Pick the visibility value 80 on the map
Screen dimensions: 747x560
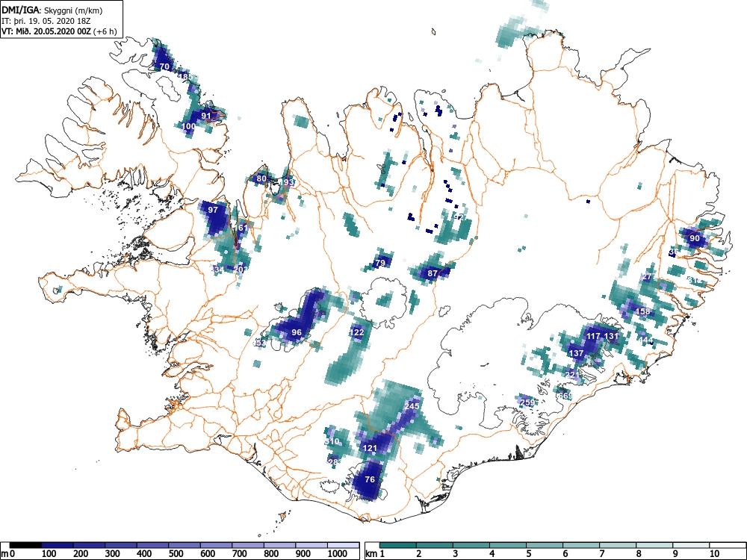[x=261, y=179]
